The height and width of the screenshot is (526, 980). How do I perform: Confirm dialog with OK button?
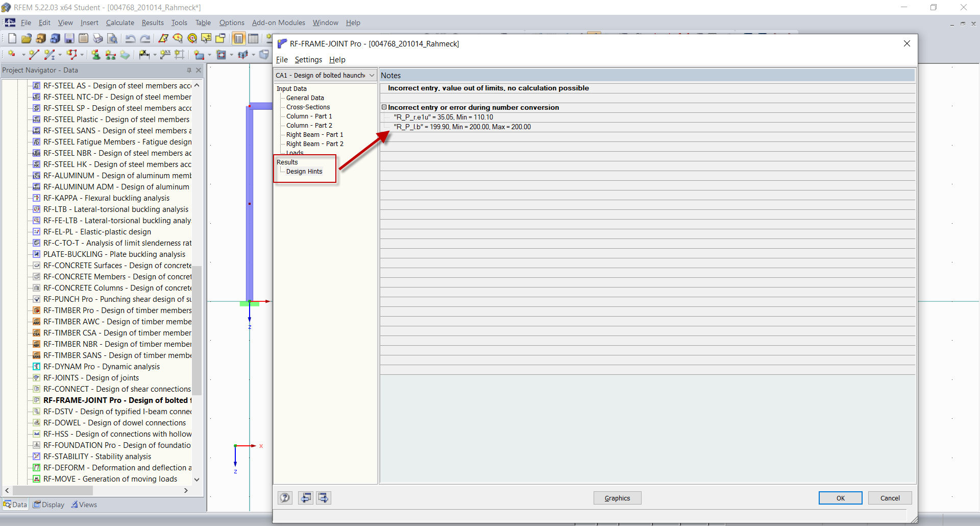click(x=840, y=498)
